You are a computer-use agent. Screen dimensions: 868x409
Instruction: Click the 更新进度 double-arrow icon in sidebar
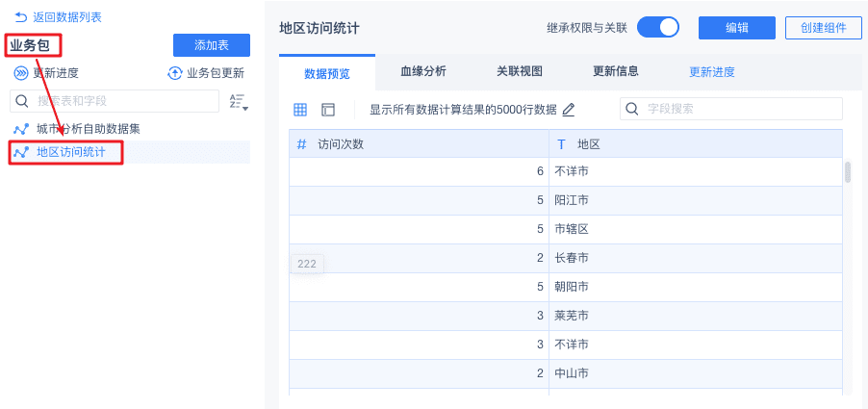click(x=21, y=73)
